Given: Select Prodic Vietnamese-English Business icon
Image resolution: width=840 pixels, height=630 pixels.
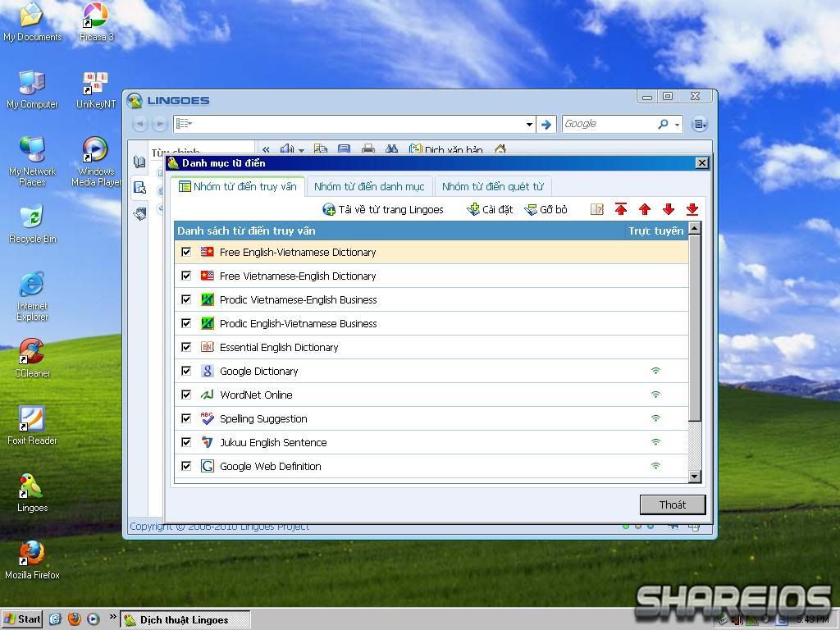Looking at the screenshot, I should (x=208, y=299).
